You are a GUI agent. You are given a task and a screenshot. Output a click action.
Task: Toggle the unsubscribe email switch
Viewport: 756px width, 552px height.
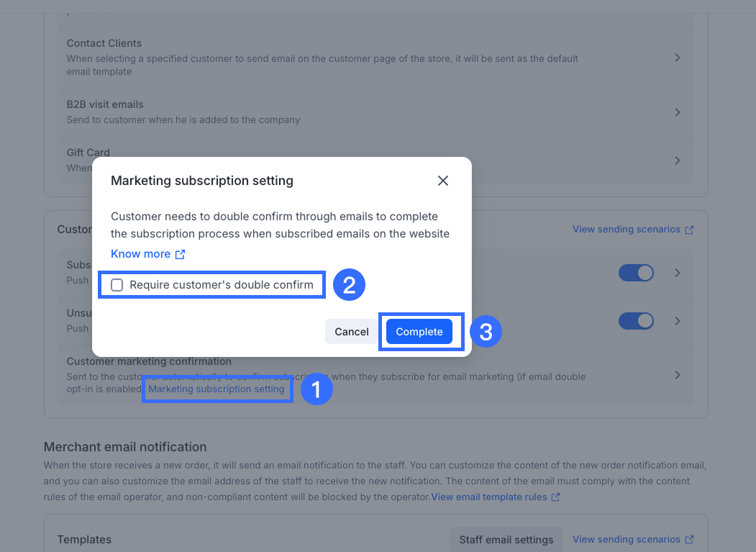click(636, 321)
